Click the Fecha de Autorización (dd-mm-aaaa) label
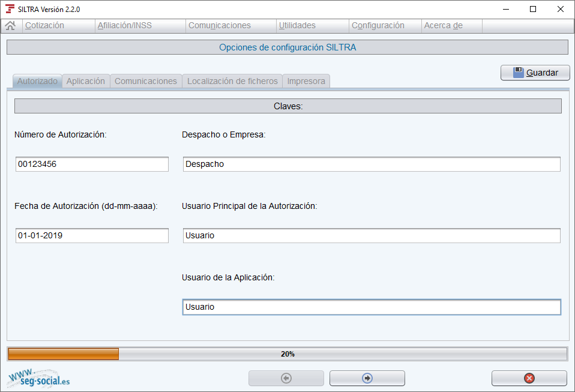The image size is (575, 392). [x=86, y=206]
